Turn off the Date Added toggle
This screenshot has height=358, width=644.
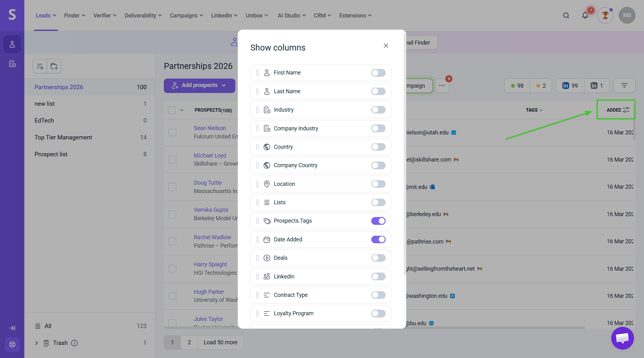pos(378,239)
